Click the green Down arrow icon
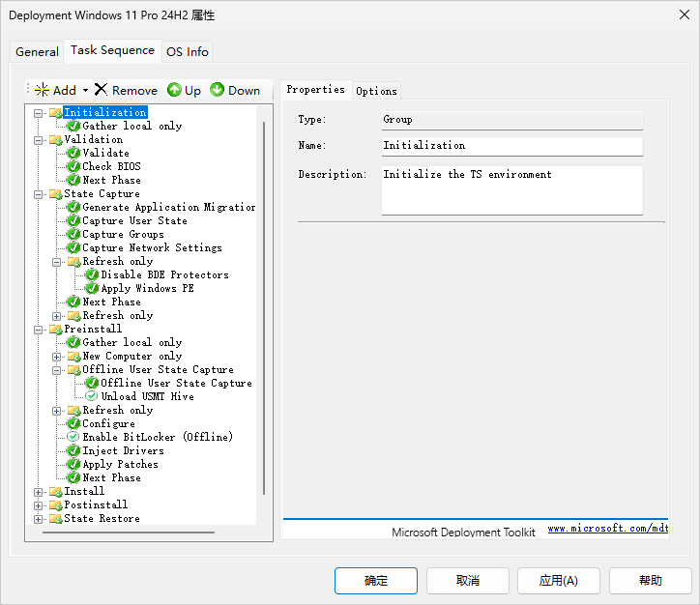Viewport: 700px width, 605px height. [x=218, y=90]
